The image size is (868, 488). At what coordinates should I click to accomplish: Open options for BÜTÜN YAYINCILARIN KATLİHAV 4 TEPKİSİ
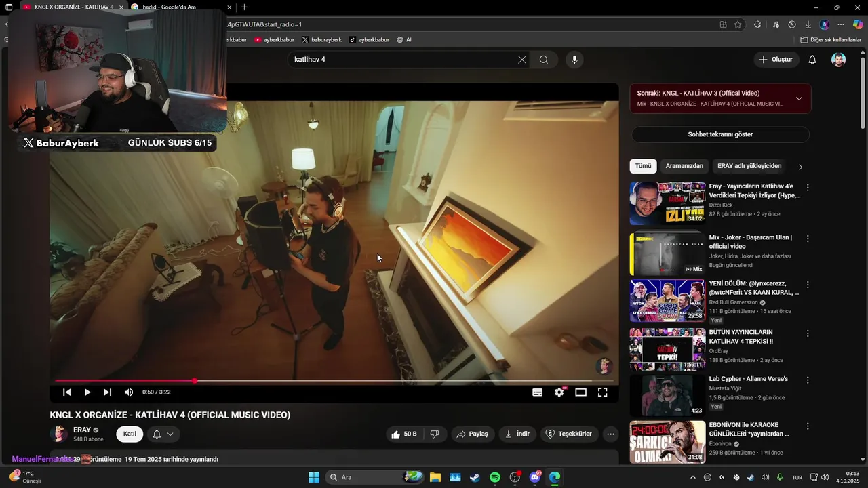point(808,333)
